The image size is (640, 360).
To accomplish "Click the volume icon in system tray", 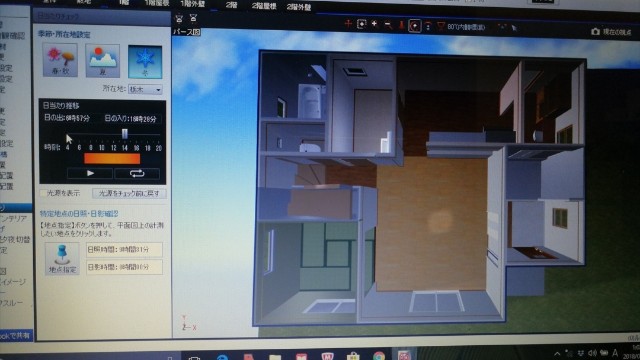I will coord(592,353).
